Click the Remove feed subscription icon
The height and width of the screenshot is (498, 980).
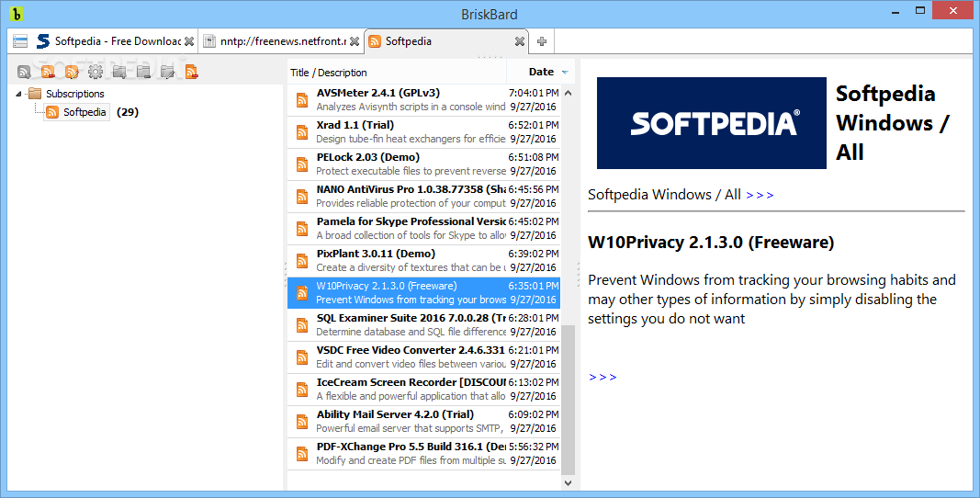click(x=48, y=72)
